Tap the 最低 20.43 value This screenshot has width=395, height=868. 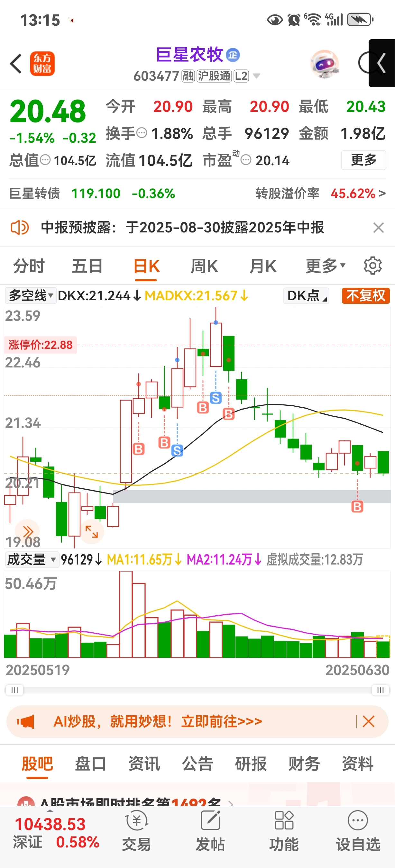click(366, 106)
